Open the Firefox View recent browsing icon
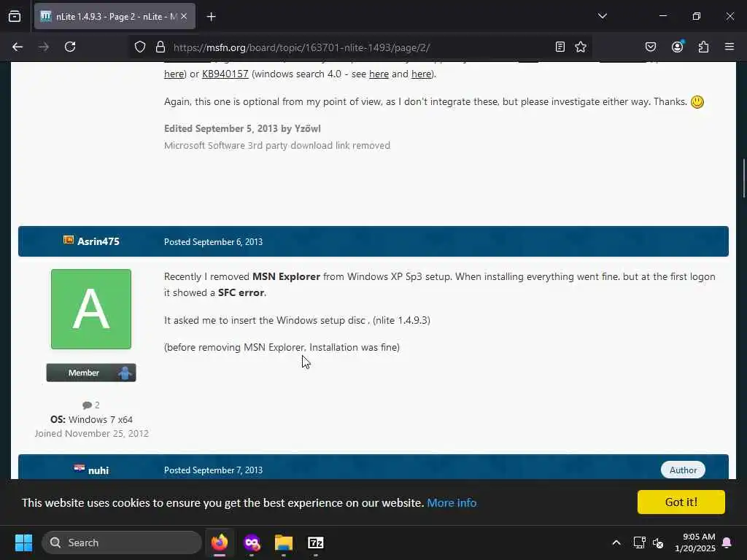747x560 pixels. click(15, 16)
